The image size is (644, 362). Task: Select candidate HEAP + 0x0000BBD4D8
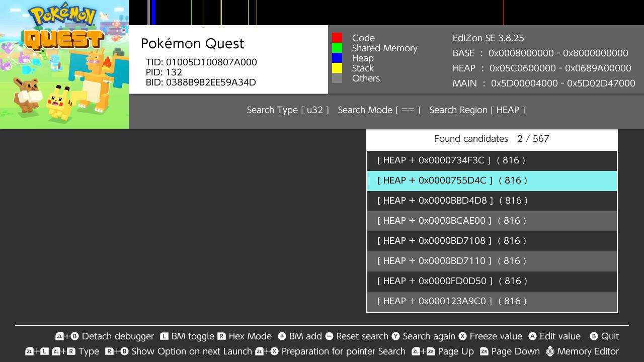492,201
